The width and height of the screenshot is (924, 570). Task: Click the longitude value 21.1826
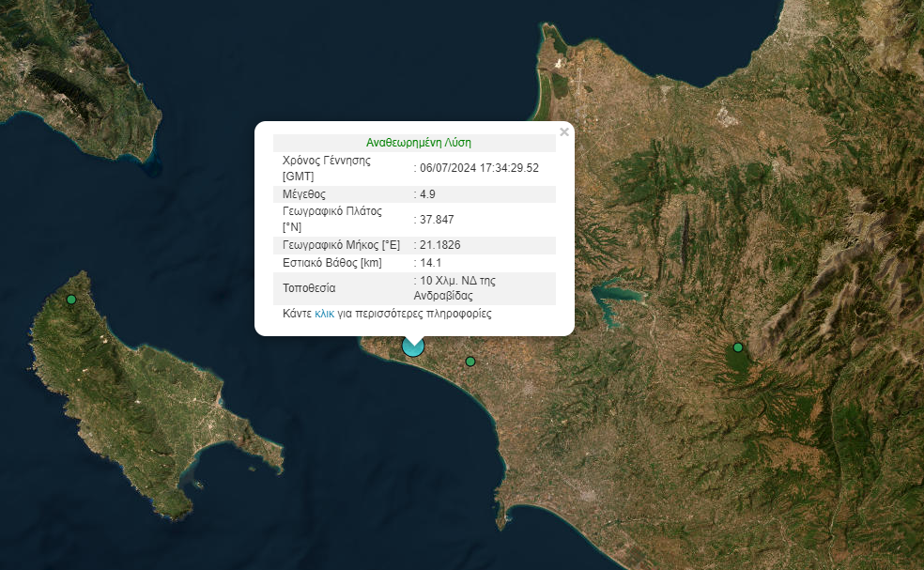point(439,245)
